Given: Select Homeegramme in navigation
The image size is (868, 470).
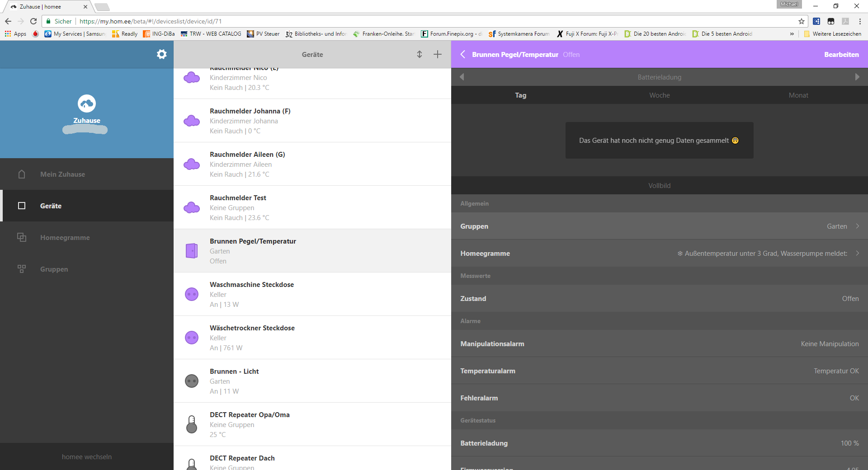Looking at the screenshot, I should click(x=87, y=237).
